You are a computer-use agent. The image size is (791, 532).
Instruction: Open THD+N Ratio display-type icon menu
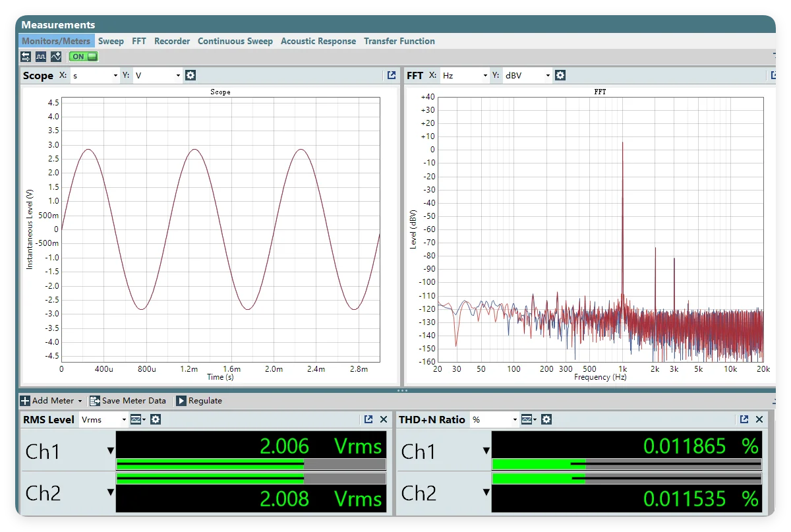point(529,419)
